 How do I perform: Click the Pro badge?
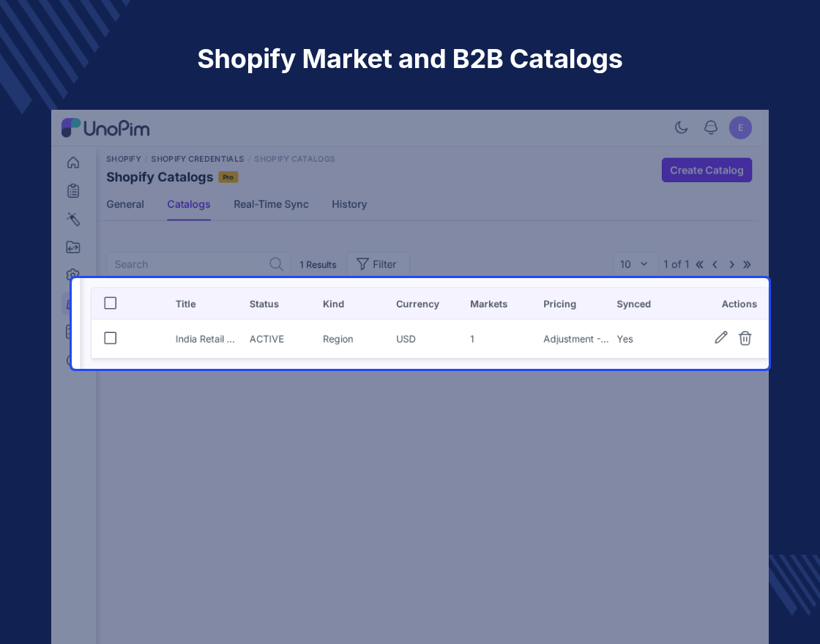click(228, 177)
